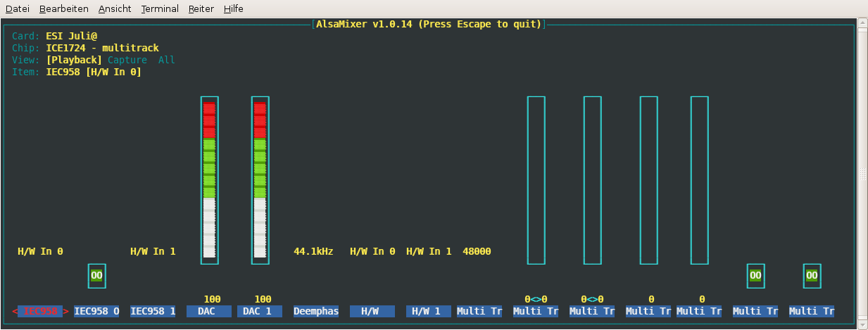Screen dimensions: 868x330
Task: Open the Bearbeiten menu
Action: click(x=63, y=8)
